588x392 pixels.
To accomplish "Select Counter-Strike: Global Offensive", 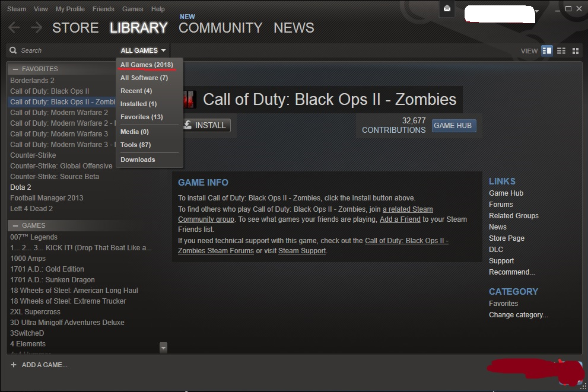I will (61, 165).
